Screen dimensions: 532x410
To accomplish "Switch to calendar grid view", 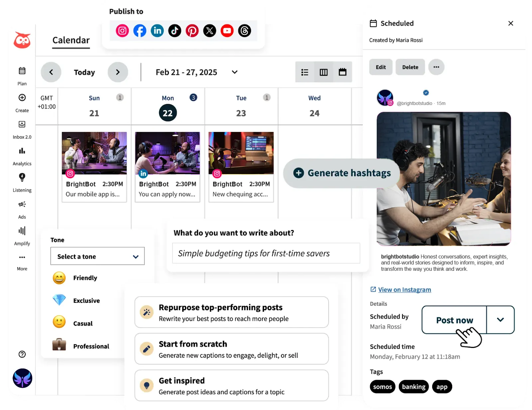I will [342, 72].
